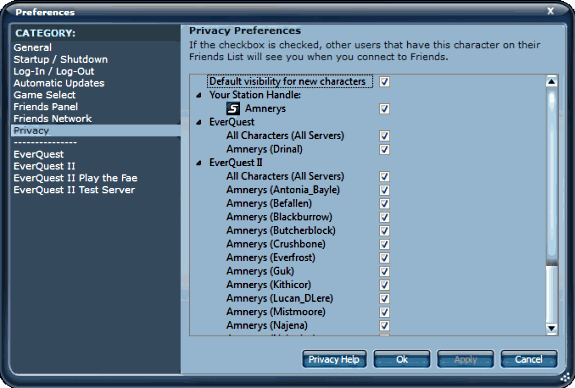Confirm settings with the Ok button
The image size is (575, 388).
(x=402, y=359)
